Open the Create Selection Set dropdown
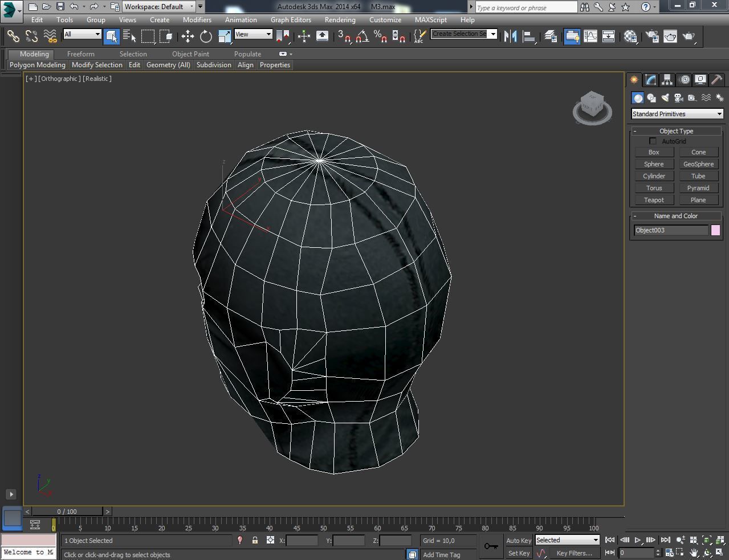Viewport: 729px width, 560px height. point(463,34)
